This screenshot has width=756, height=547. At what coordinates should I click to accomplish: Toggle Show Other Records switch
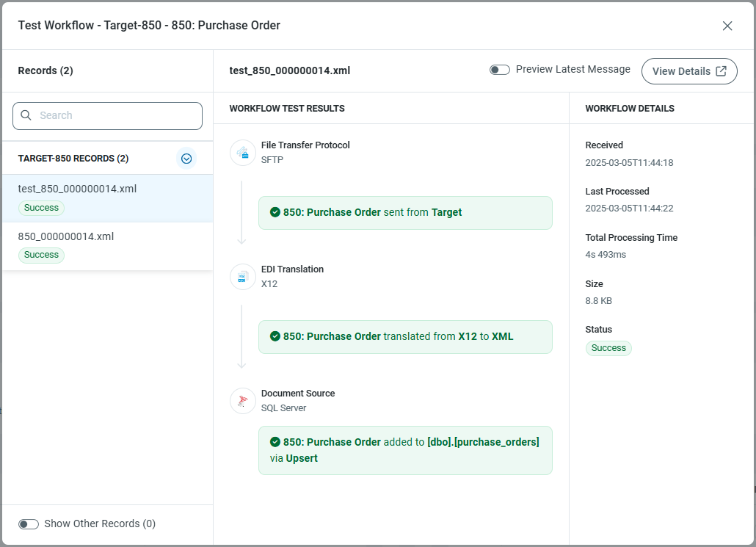click(x=29, y=524)
